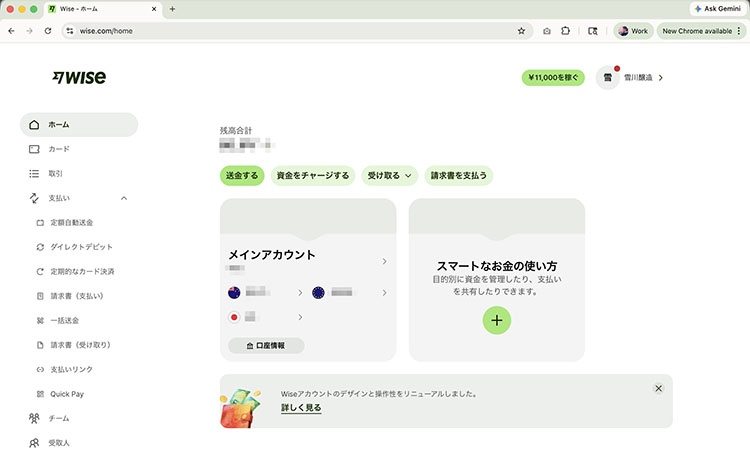Image resolution: width=750 pixels, height=456 pixels.
Task: Click chevron next to yen balance
Action: [300, 317]
